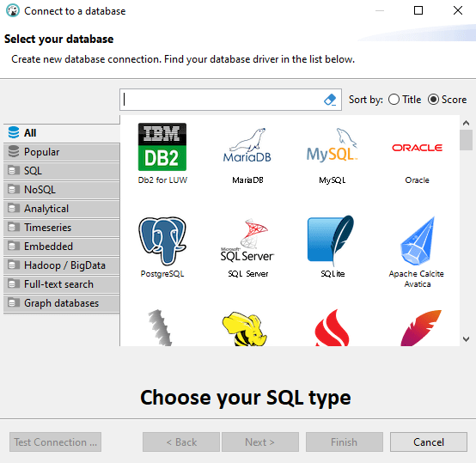Open the Analytical category
Image resolution: width=476 pixels, height=463 pixels.
62,209
